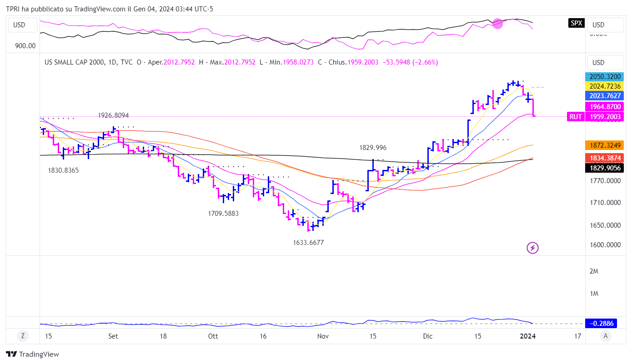This screenshot has width=632, height=364.
Task: Click the Z button on the time axis
Action: coord(22,336)
